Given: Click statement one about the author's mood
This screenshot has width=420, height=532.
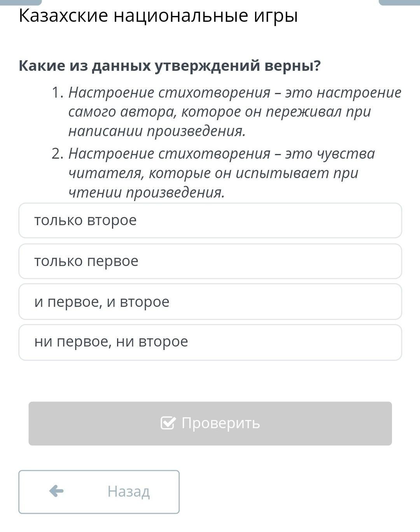Looking at the screenshot, I should pyautogui.click(x=234, y=112).
